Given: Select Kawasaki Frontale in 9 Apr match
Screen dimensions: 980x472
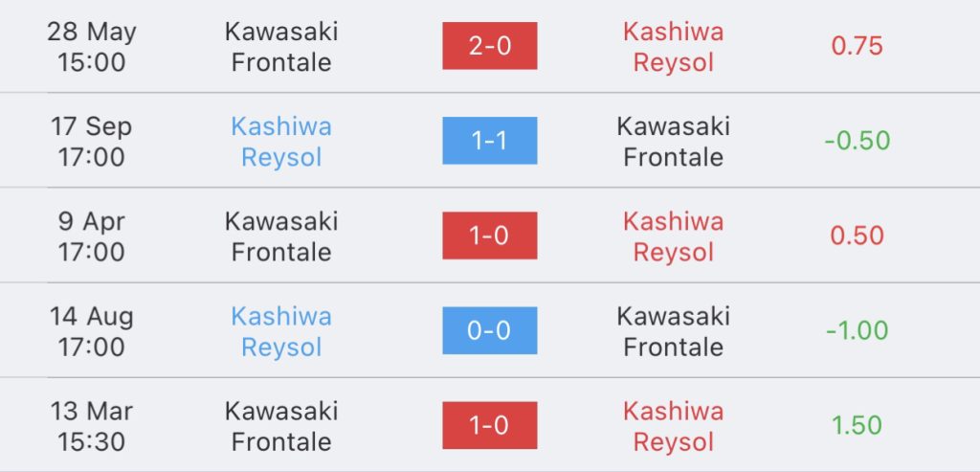Looking at the screenshot, I should 281,236.
